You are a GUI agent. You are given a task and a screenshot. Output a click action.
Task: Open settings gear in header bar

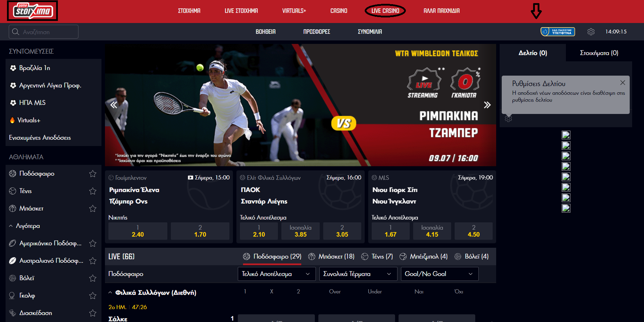[x=591, y=32]
